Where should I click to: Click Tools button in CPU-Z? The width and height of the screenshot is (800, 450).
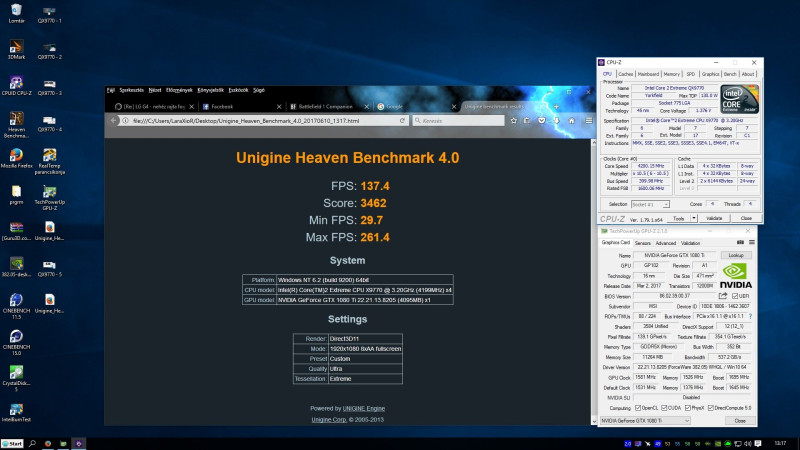click(679, 218)
